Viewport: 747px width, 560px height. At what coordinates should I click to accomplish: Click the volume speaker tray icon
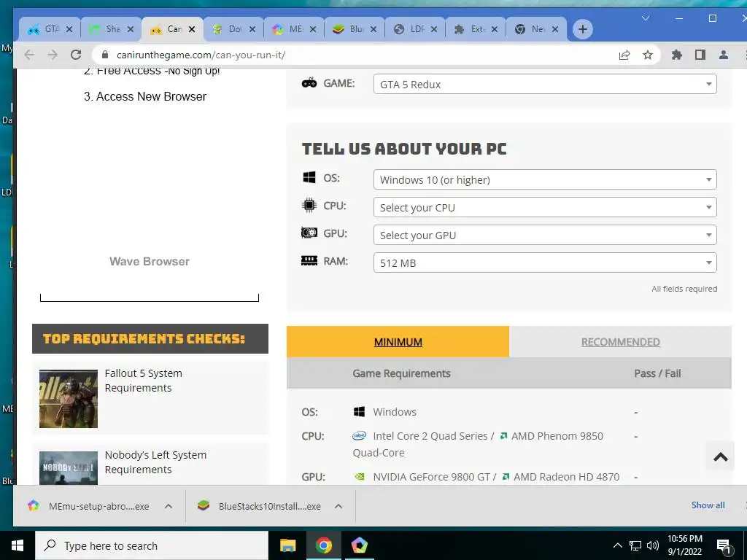click(x=653, y=545)
